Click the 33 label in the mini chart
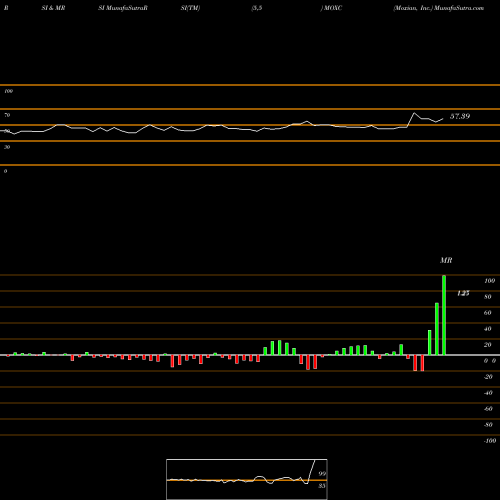Viewport: 500px width, 500px height. (x=322, y=486)
